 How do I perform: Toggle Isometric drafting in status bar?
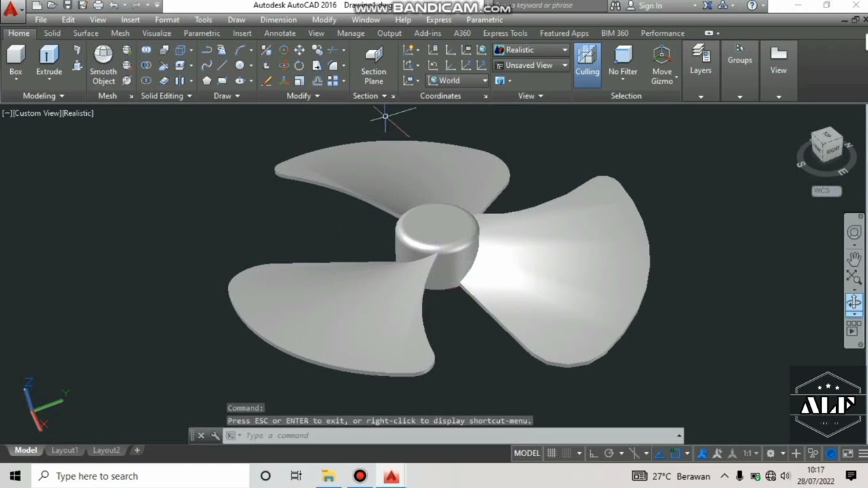[x=635, y=453]
